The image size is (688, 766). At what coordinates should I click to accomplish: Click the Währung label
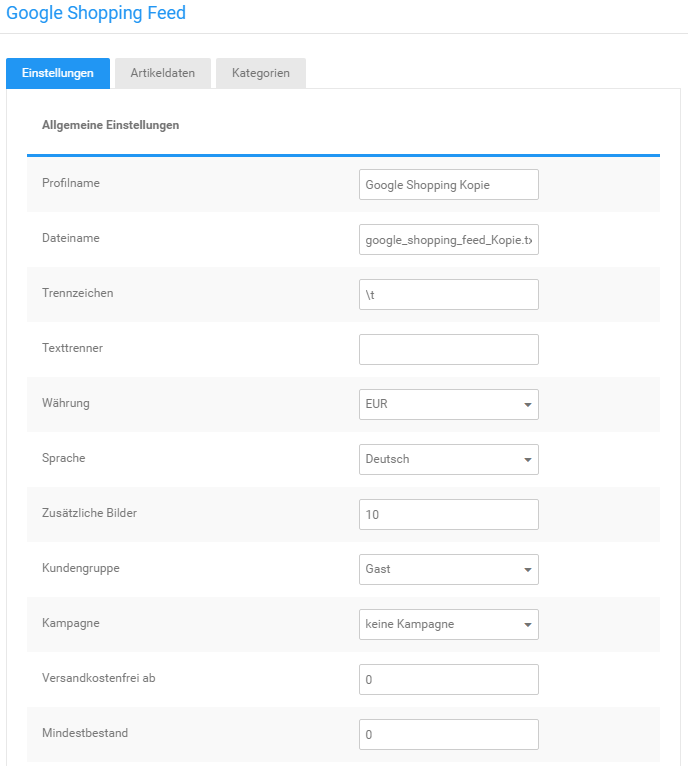(x=66, y=403)
